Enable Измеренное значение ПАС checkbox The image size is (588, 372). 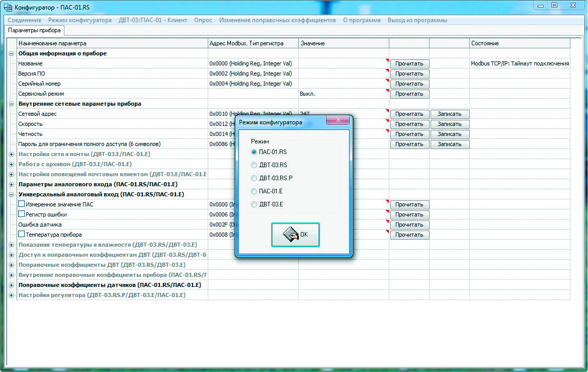(x=22, y=204)
